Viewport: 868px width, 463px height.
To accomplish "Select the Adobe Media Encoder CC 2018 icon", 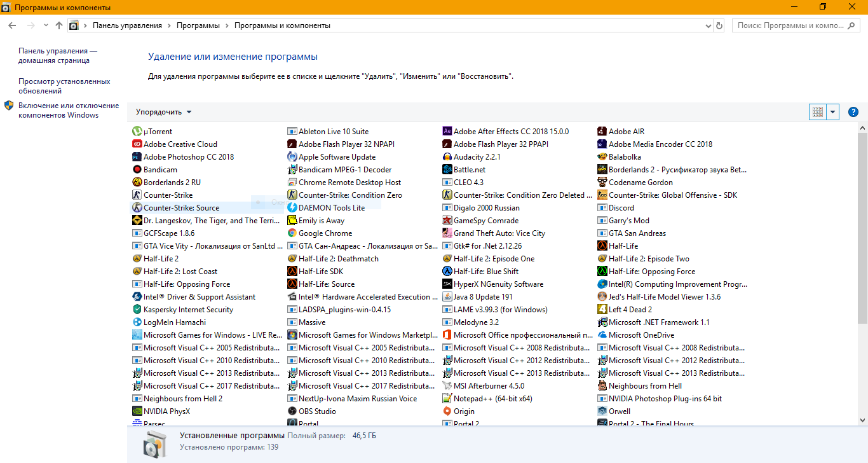I will pyautogui.click(x=602, y=144).
